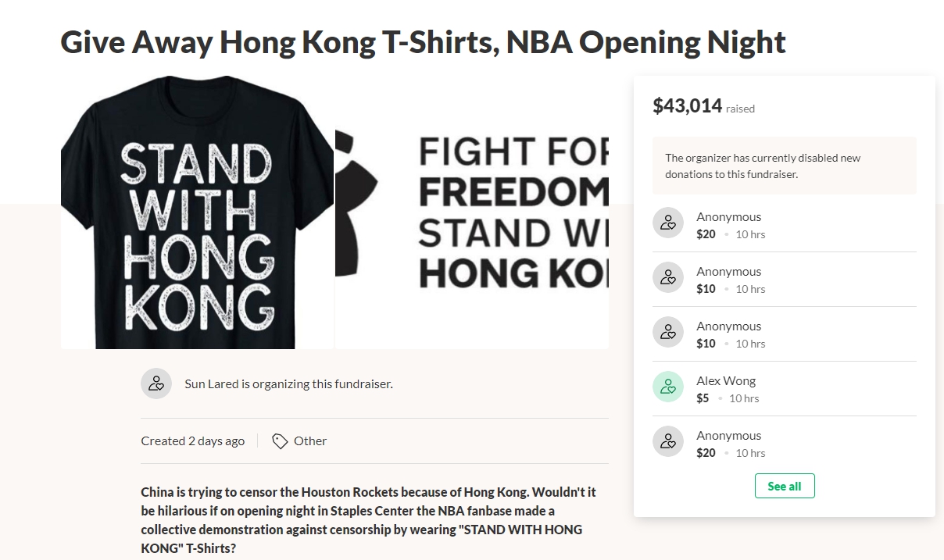
Task: Click the tag icon next to Other
Action: 279,441
